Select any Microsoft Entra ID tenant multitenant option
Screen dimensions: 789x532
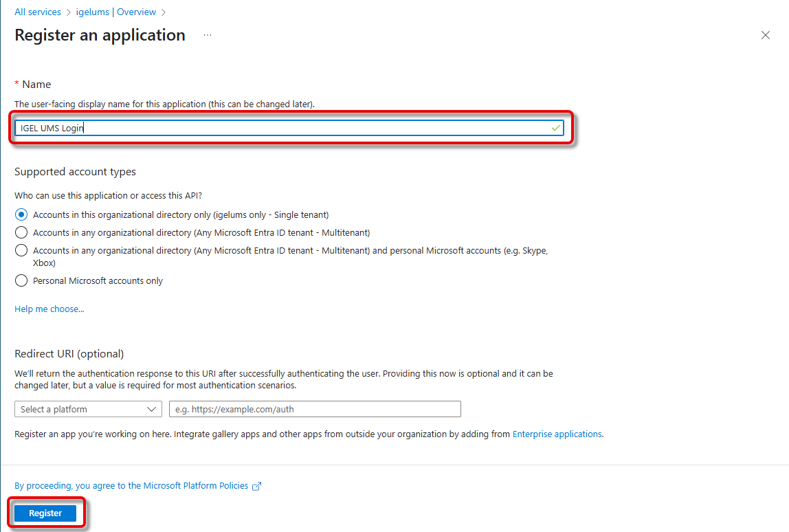coord(21,232)
